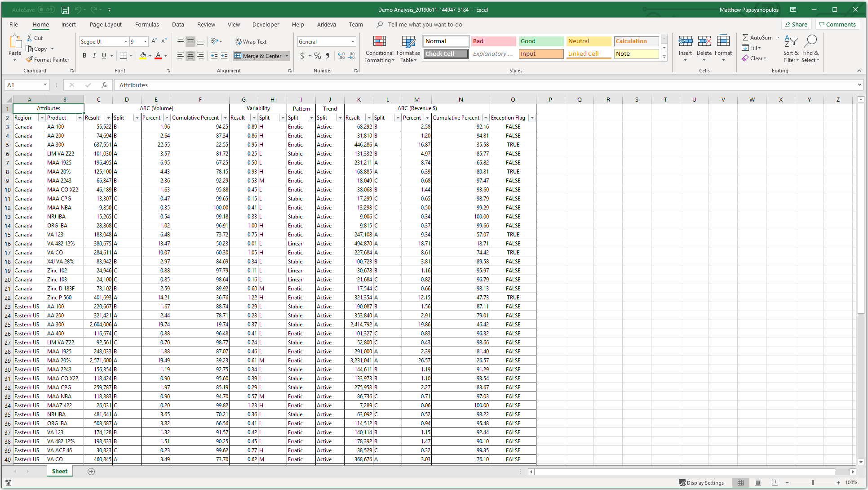Viewport: 868px width, 490px height.
Task: Apply italic formatting
Action: click(94, 56)
